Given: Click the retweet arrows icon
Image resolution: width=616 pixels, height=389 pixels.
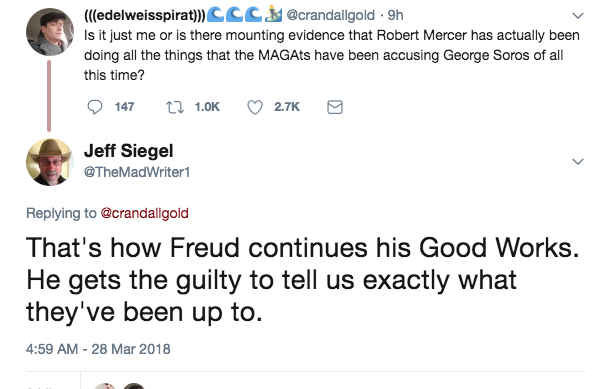Looking at the screenshot, I should click(175, 107).
